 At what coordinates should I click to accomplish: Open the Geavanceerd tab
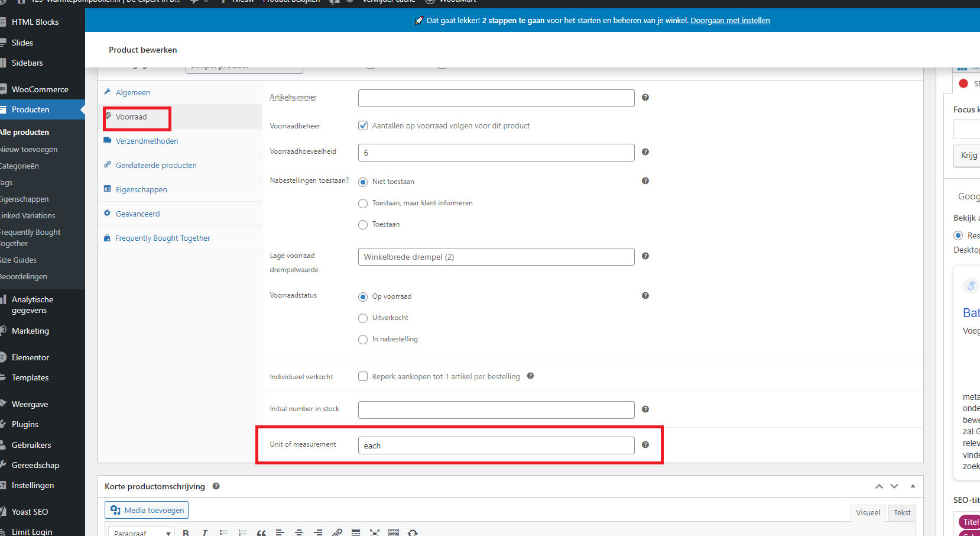(x=138, y=214)
